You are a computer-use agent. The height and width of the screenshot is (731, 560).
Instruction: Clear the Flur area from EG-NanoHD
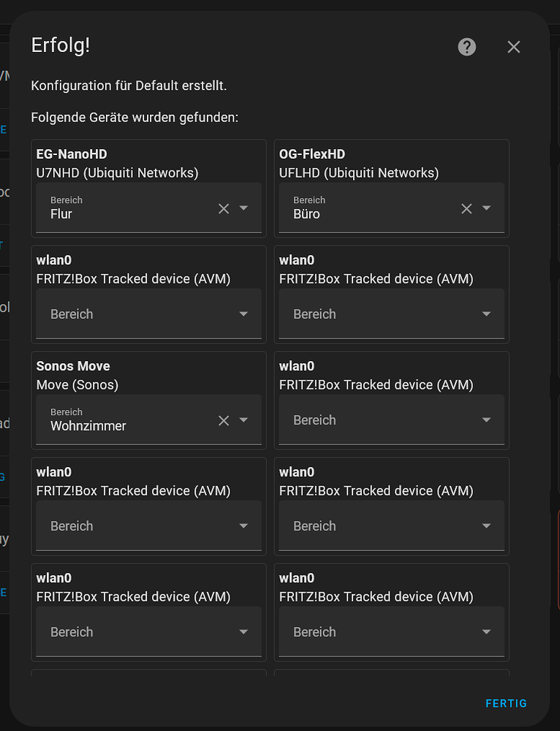[x=224, y=208]
